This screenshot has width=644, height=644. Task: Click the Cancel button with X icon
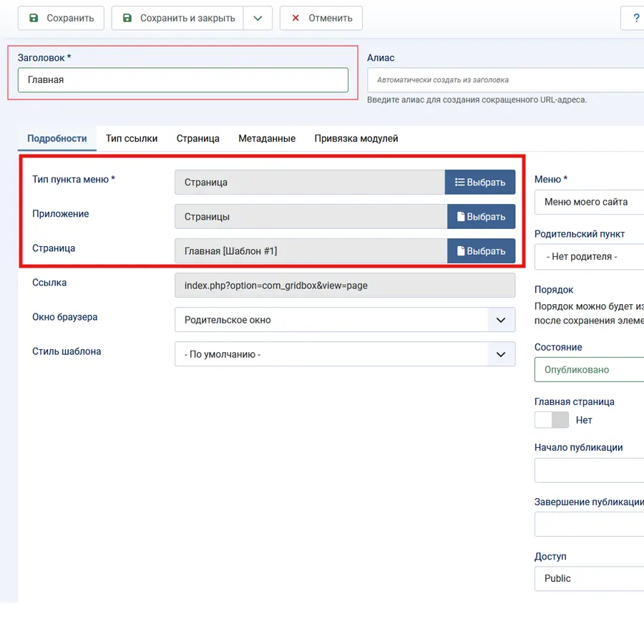[x=321, y=19]
